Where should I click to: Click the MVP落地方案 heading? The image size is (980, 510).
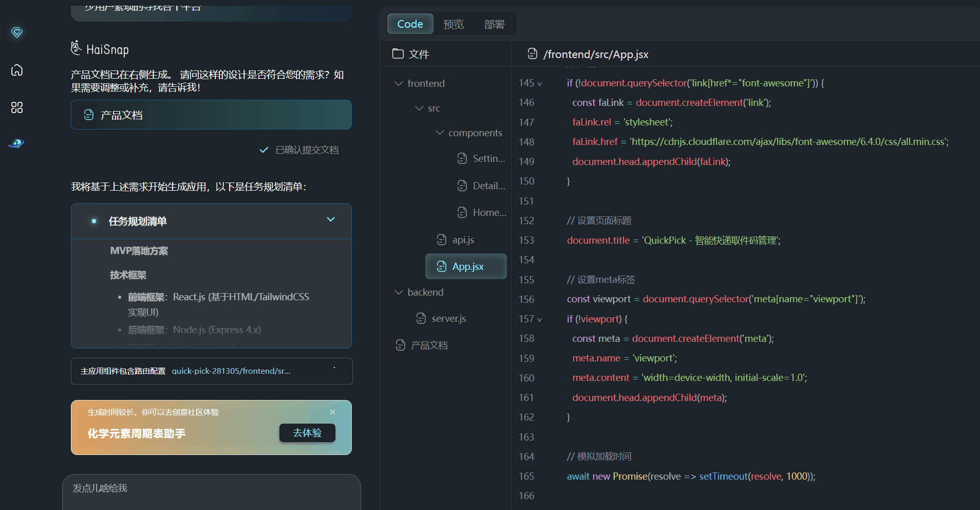pyautogui.click(x=139, y=251)
